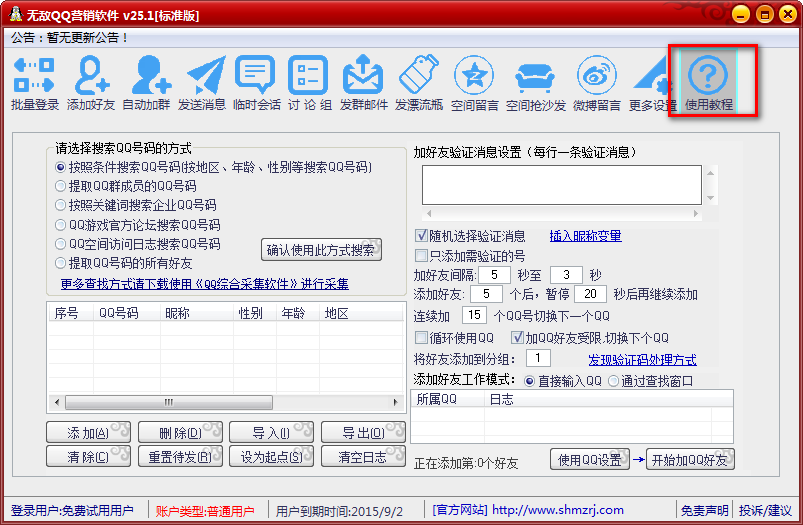Viewport: 803px width, 525px height.
Task: Select 通过查找窗口 work mode
Action: 614,381
